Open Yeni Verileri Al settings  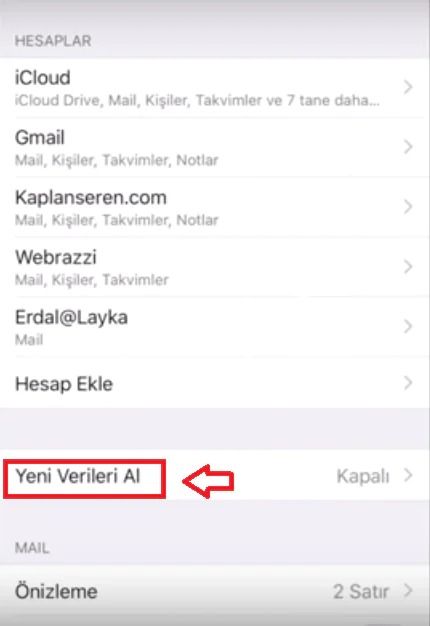[x=215, y=475]
